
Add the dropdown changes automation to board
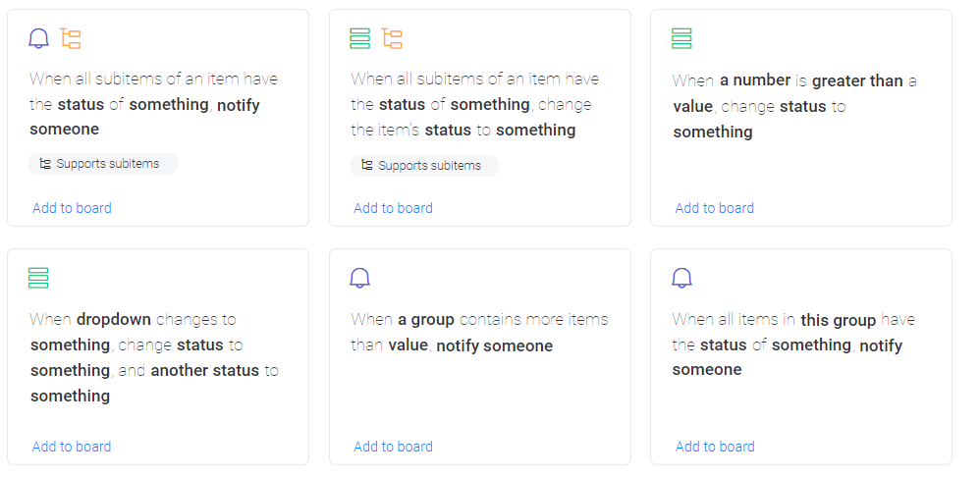(x=72, y=447)
